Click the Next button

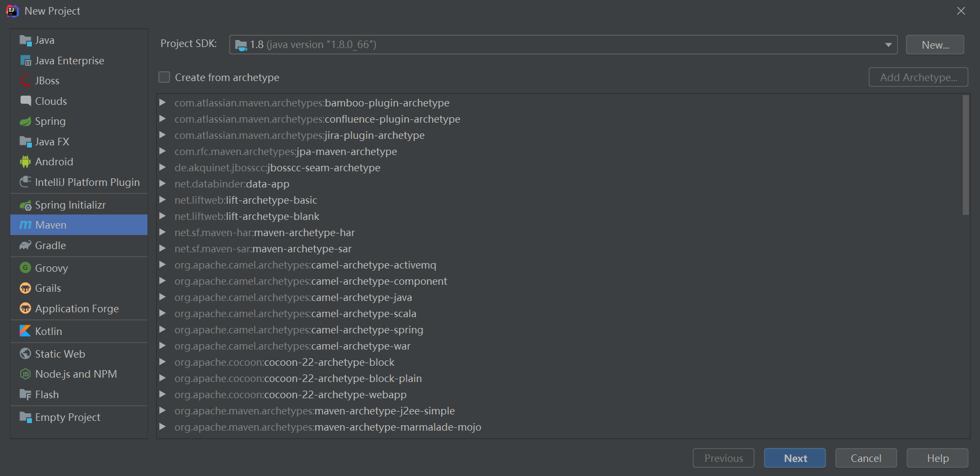click(795, 458)
